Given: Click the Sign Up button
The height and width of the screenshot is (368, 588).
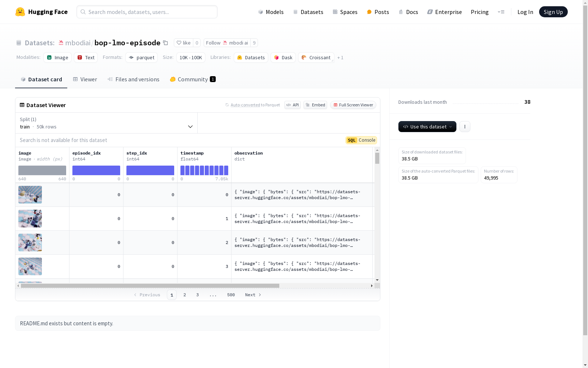Looking at the screenshot, I should 553,12.
